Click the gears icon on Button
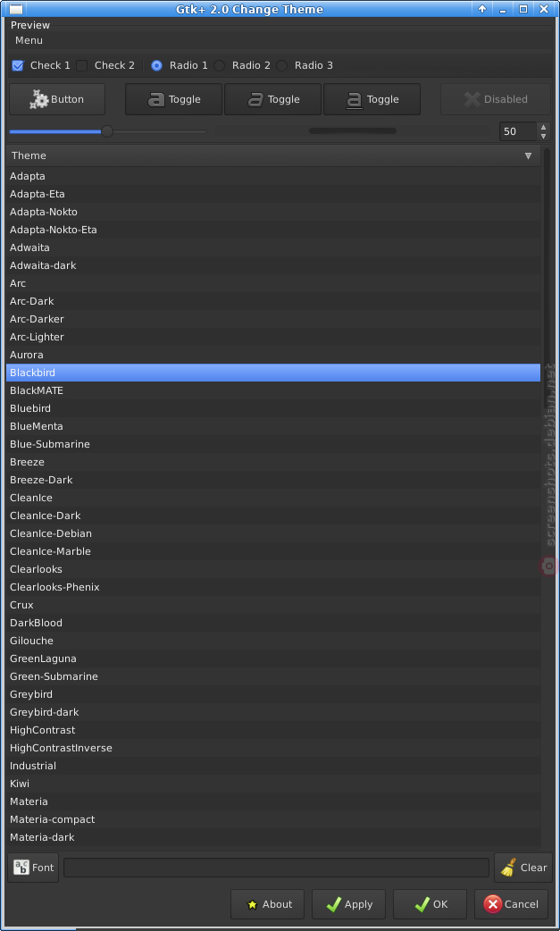Viewport: 560px width, 931px height. pos(39,99)
